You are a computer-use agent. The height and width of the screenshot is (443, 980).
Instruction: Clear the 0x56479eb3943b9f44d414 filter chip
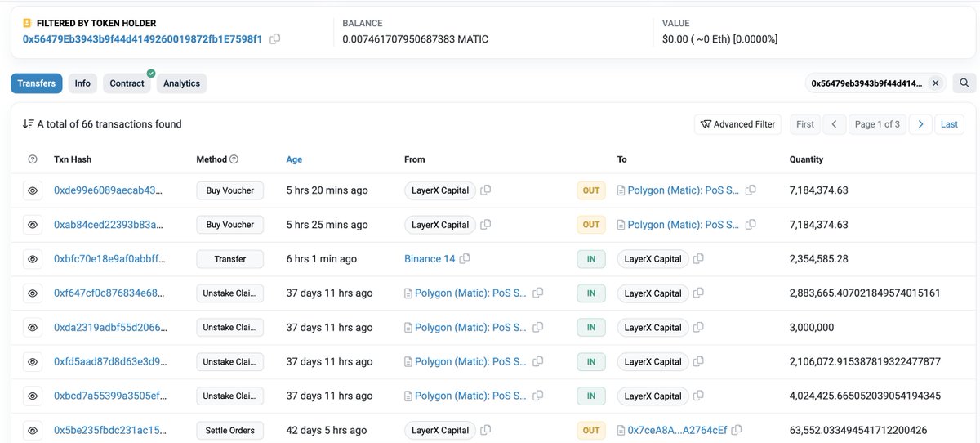[936, 83]
